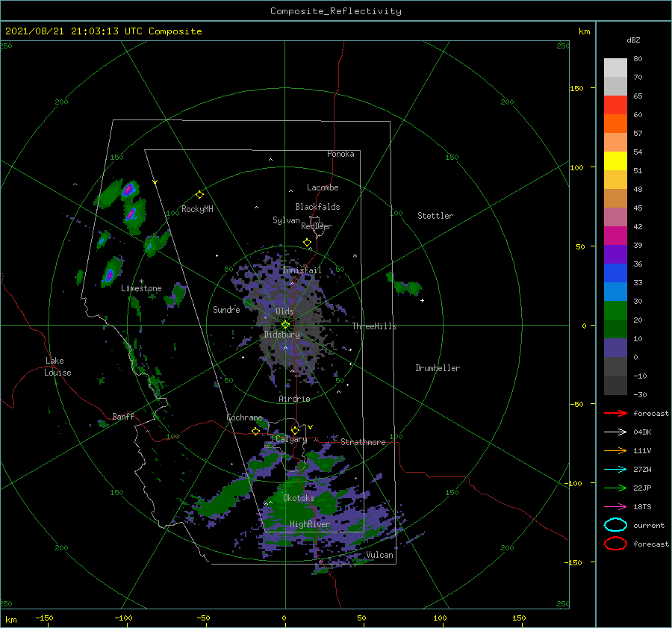Click the Composite_Reflectivity title
This screenshot has width=672, height=628.
tap(336, 11)
